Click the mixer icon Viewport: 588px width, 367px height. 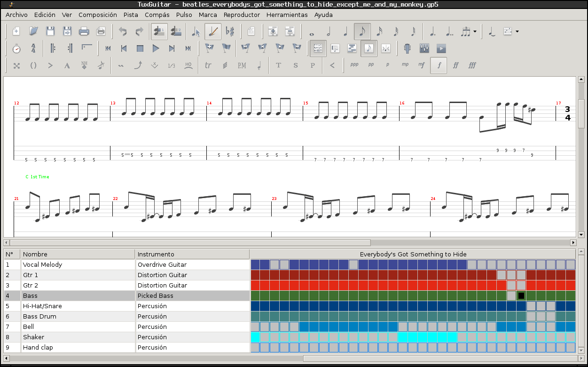[424, 48]
